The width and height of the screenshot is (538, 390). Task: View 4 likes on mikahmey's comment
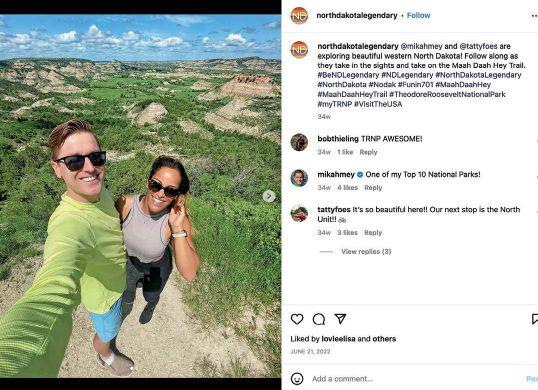[x=347, y=188]
